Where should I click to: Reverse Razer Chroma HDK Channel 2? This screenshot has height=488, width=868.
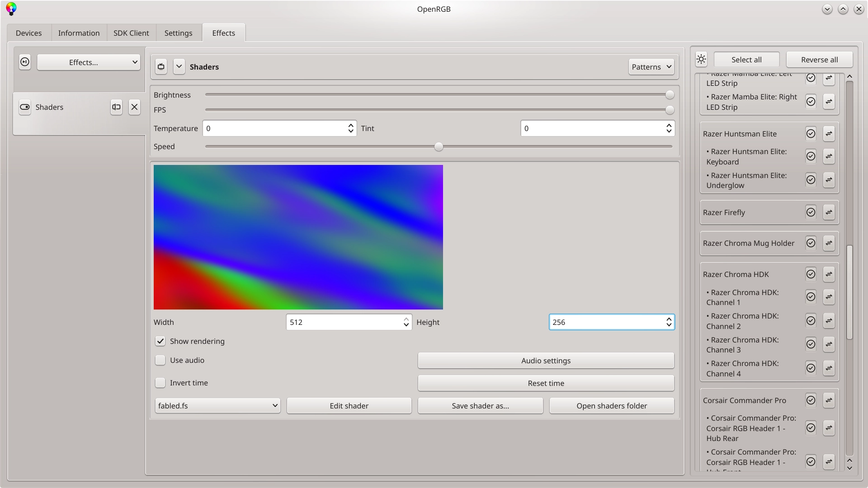point(829,321)
